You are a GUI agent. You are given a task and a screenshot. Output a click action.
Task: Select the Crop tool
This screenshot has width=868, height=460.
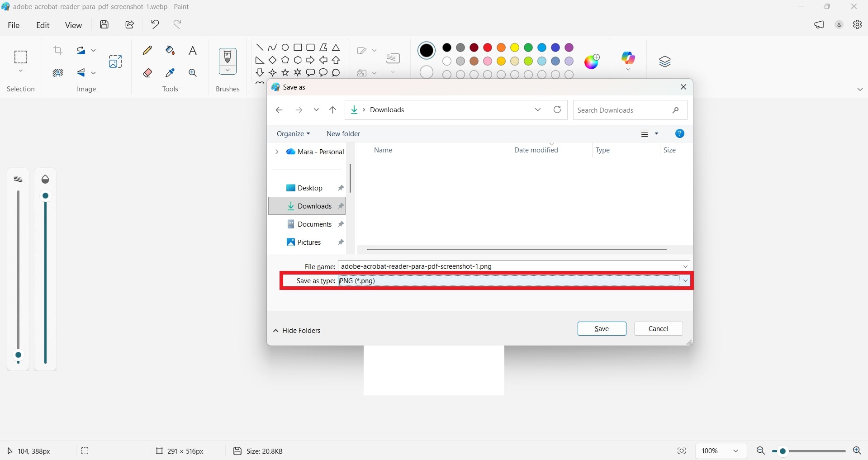58,50
